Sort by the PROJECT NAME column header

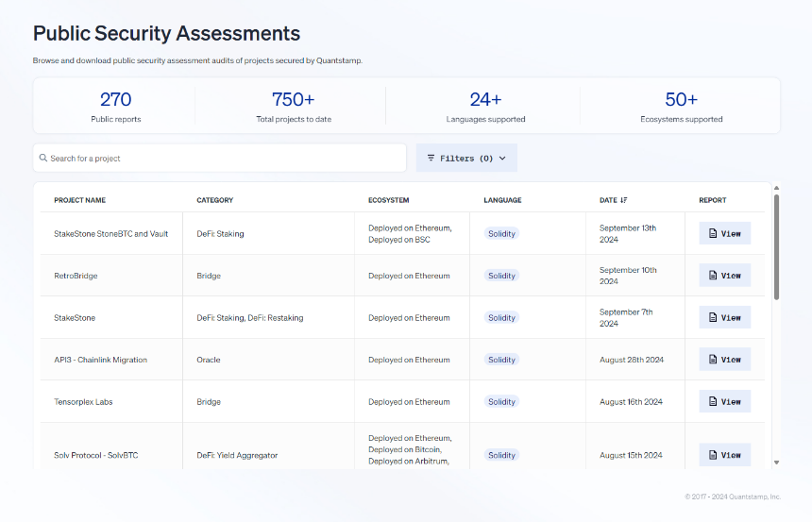tap(79, 200)
